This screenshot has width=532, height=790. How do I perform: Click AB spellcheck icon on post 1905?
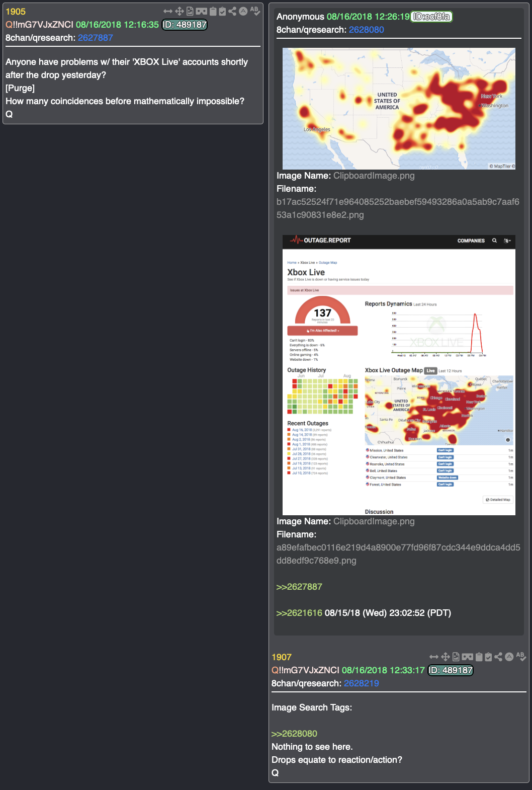click(x=255, y=11)
